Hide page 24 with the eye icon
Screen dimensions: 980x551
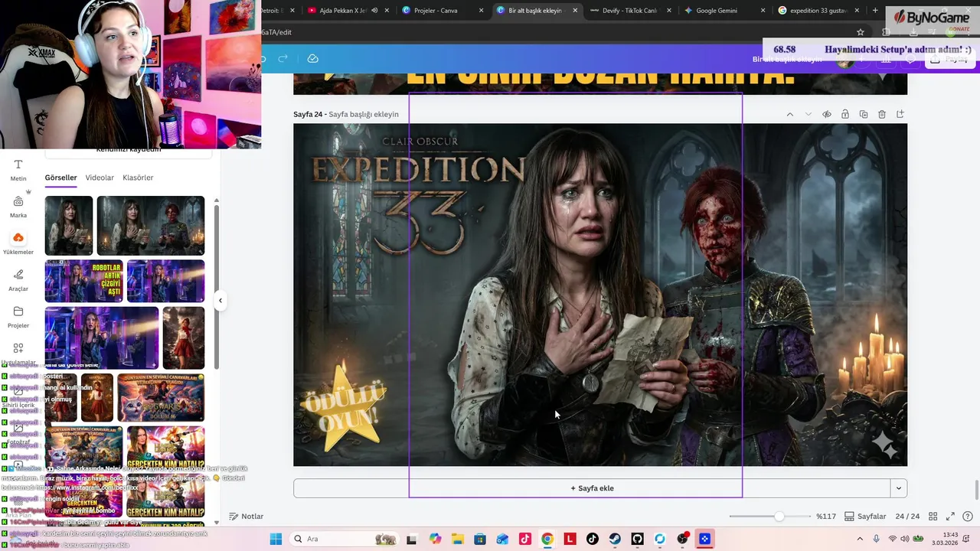click(x=826, y=114)
